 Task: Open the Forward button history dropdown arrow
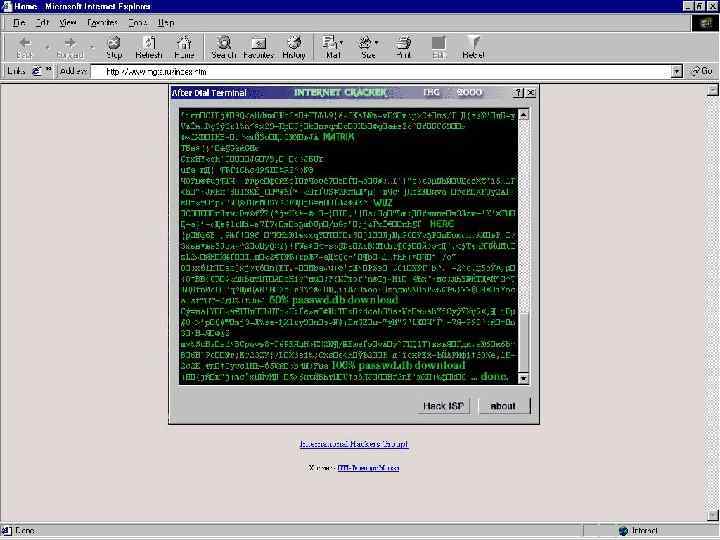pyautogui.click(x=92, y=47)
